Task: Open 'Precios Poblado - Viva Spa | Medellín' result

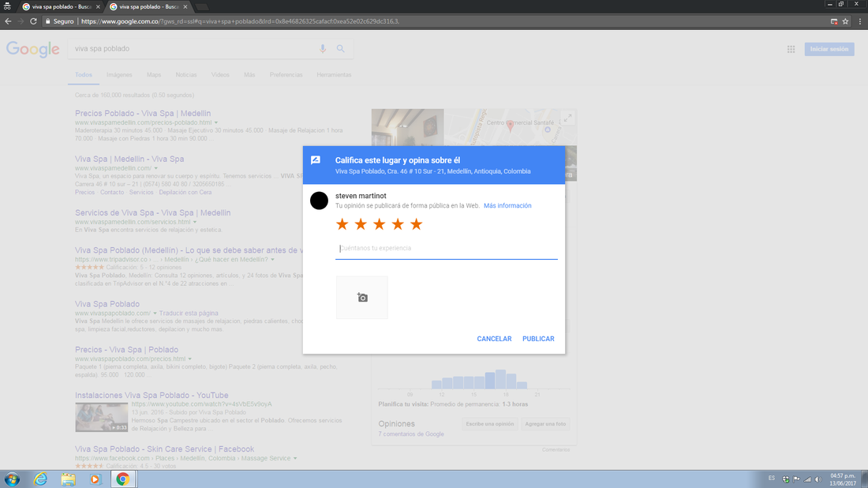Action: coord(143,113)
